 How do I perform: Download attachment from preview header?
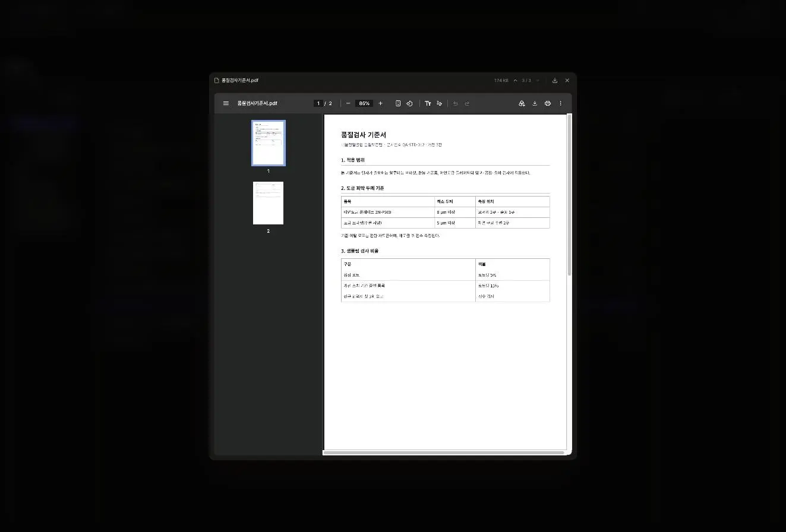point(555,80)
